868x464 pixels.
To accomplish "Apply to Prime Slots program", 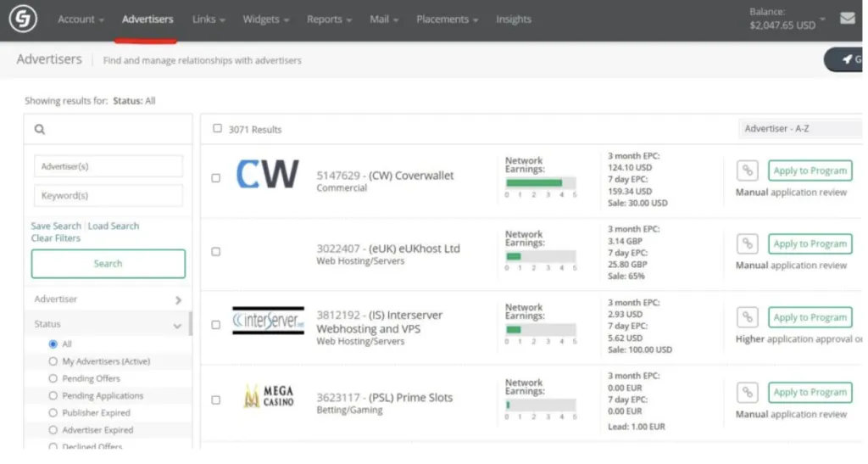I will click(810, 392).
